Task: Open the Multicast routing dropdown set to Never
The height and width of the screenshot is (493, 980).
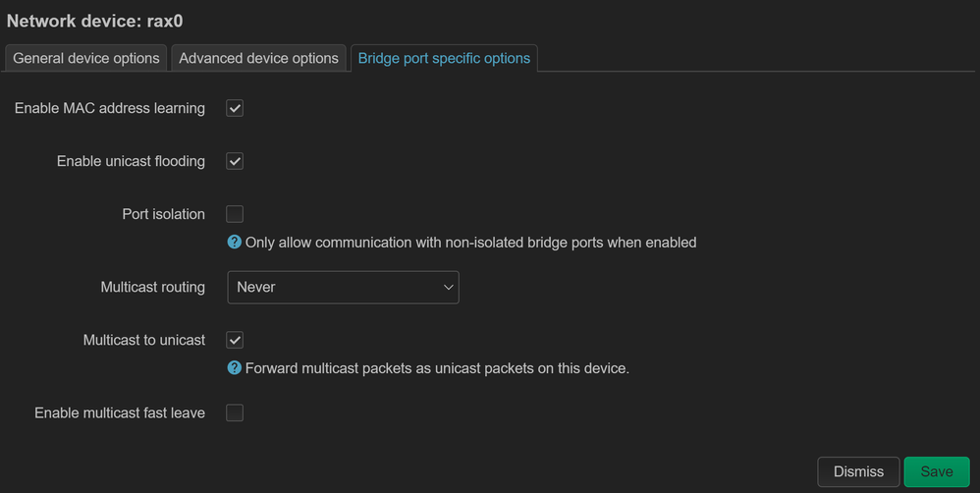Action: pyautogui.click(x=343, y=287)
